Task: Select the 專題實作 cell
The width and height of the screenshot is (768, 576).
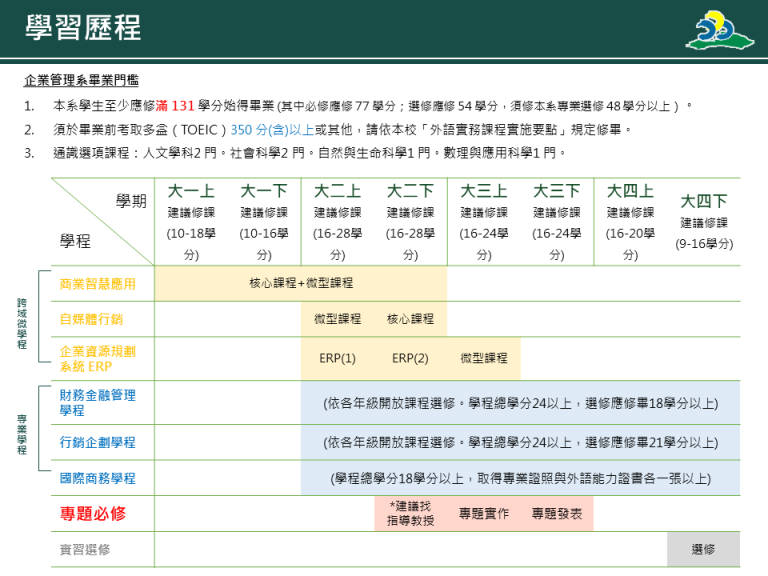Action: (x=484, y=513)
